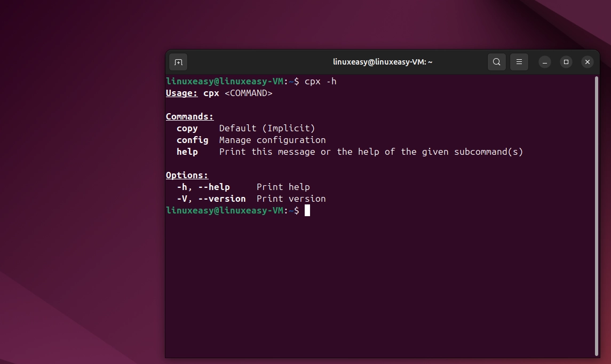Minimize the terminal window
Viewport: 611px width, 364px height.
pos(544,62)
